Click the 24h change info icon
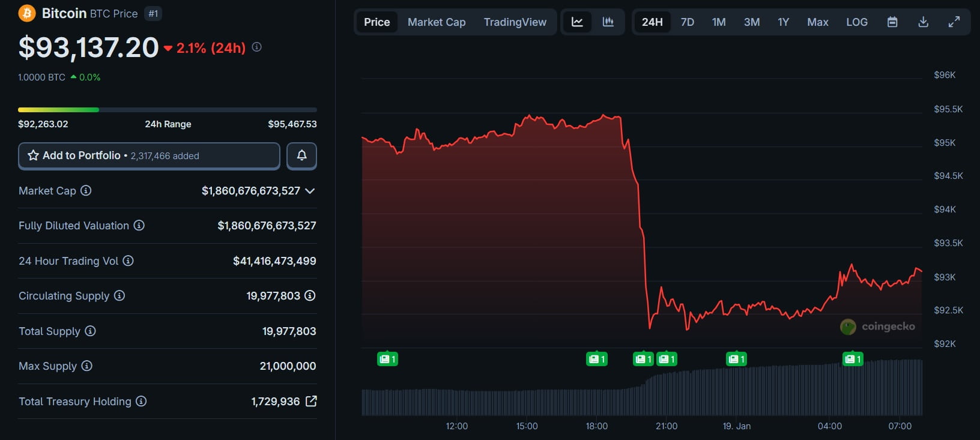This screenshot has height=440, width=980. click(256, 47)
